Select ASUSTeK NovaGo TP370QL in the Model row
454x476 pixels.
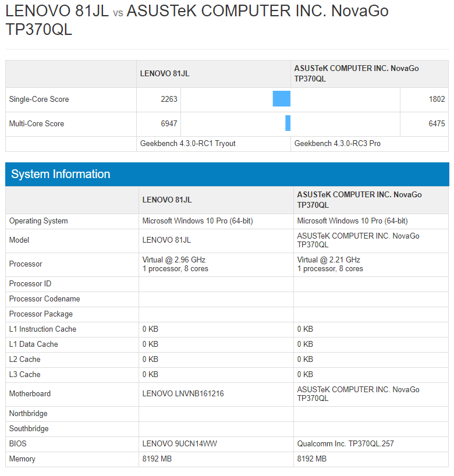(358, 240)
